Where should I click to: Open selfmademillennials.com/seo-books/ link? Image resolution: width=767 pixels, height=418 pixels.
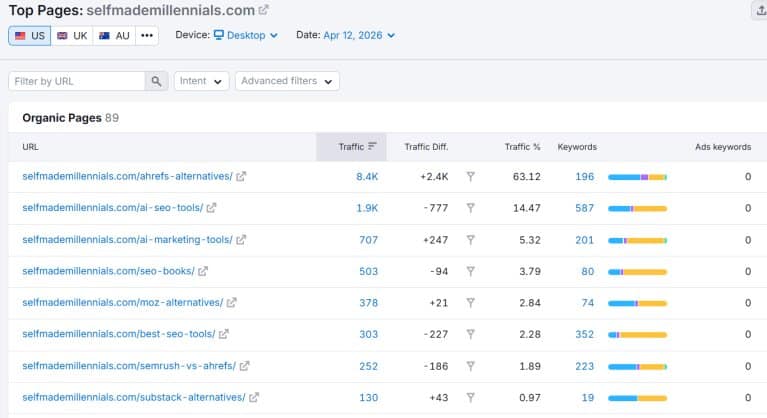tap(108, 271)
